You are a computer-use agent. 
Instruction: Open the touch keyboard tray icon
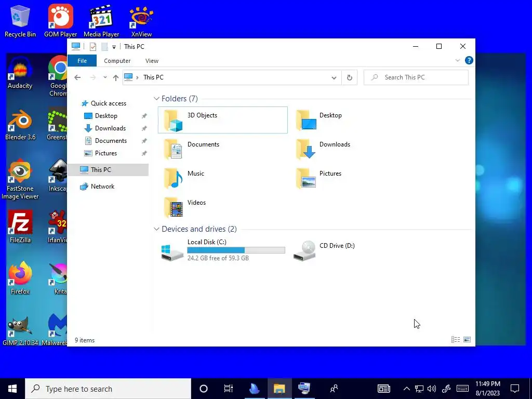[x=462, y=389]
